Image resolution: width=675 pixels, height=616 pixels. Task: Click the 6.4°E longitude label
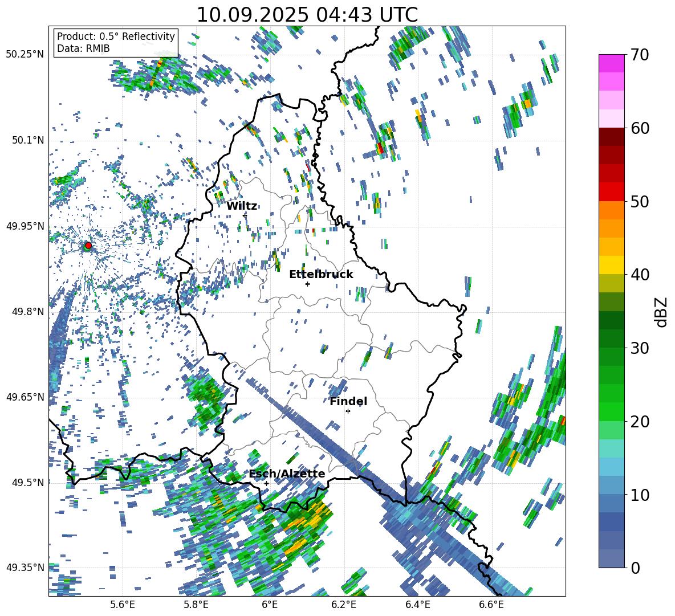point(417,605)
